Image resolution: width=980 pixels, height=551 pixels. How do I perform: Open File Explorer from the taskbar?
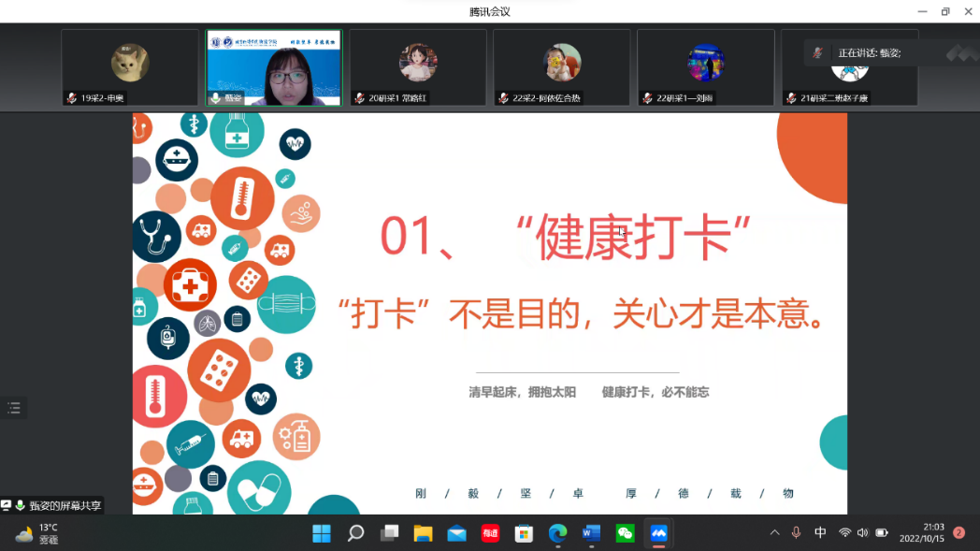click(x=423, y=533)
